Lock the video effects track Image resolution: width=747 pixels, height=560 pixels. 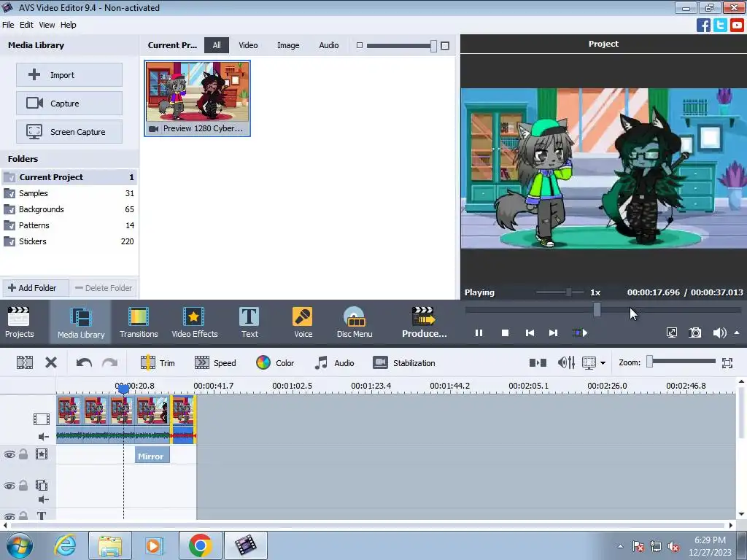point(23,454)
